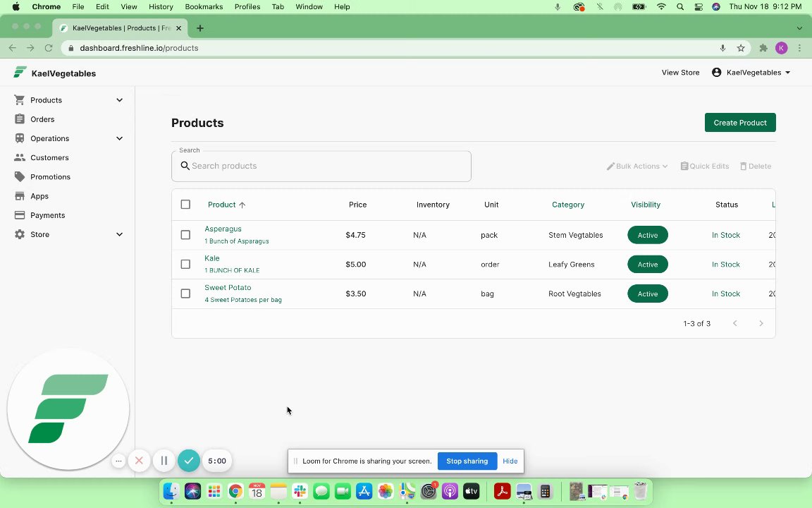
Task: Open a new Chrome tab with plus
Action: pyautogui.click(x=200, y=28)
